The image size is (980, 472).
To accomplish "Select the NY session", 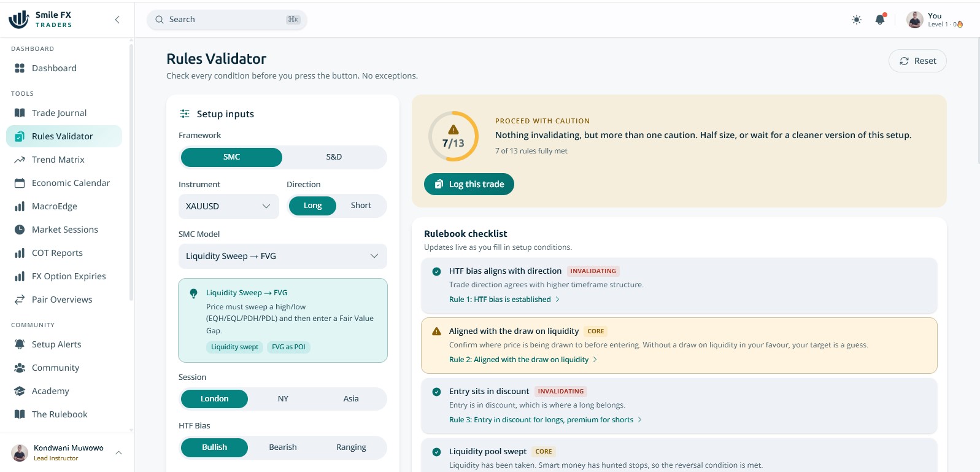I will (283, 399).
